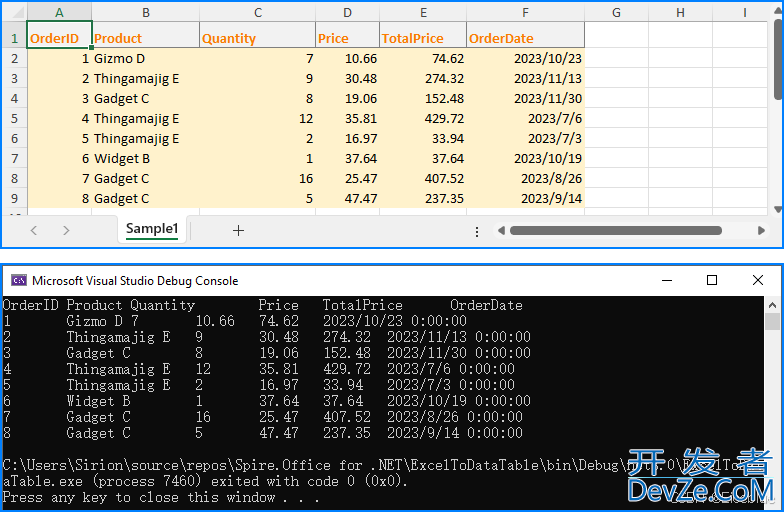Select column F header
784x512 pixels.
[x=525, y=12]
